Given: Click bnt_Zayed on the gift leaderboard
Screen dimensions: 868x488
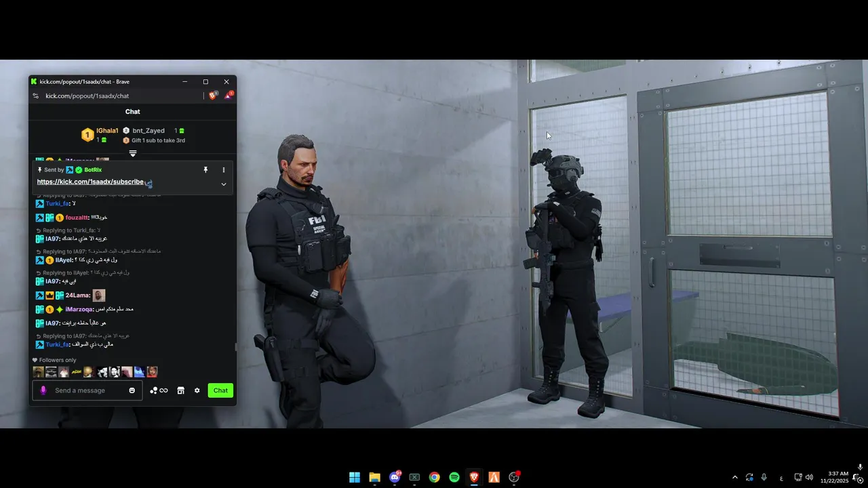Looking at the screenshot, I should (149, 130).
